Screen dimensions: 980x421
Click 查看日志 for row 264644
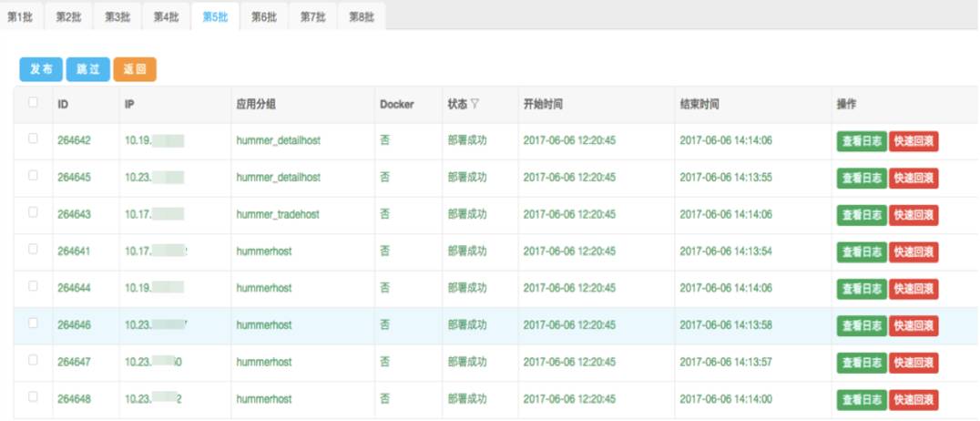pyautogui.click(x=862, y=289)
